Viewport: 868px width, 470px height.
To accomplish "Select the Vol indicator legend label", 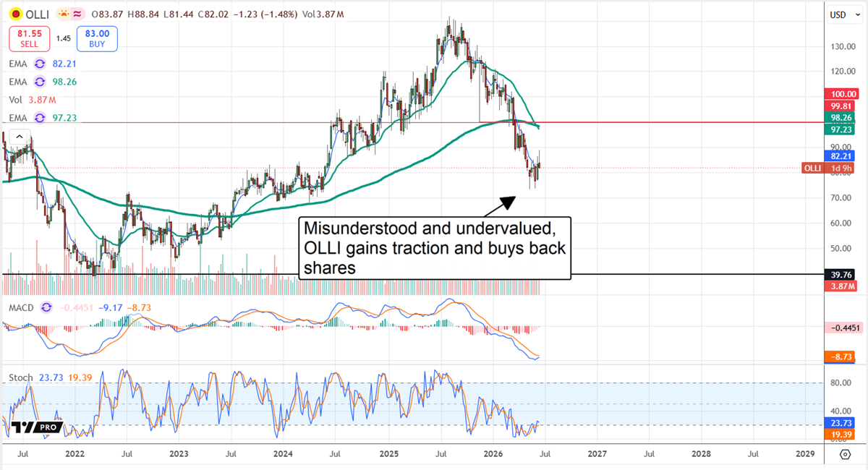I will (x=16, y=99).
